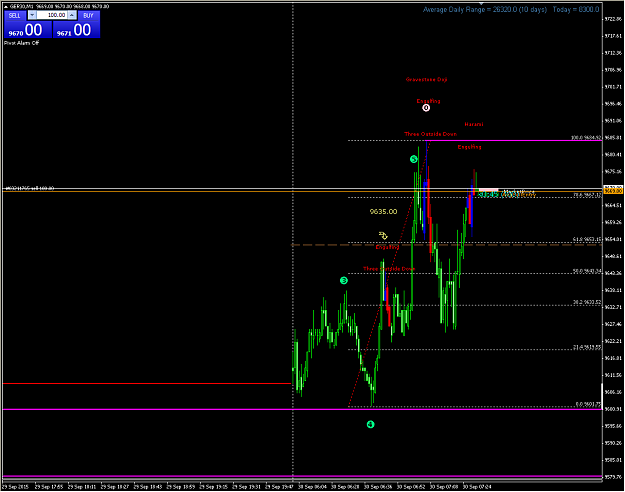This screenshot has height=492, width=625.
Task: Select the green circled 4 wave marker
Action: coord(370,425)
